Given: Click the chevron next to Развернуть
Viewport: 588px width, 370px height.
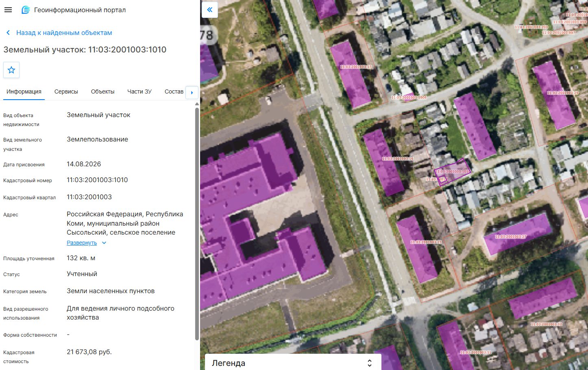Looking at the screenshot, I should [x=104, y=243].
